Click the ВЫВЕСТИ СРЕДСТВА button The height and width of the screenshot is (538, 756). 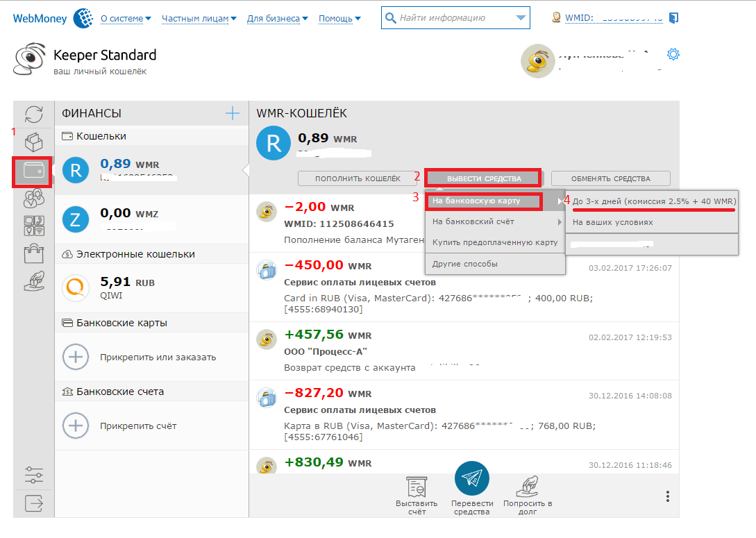tap(484, 178)
